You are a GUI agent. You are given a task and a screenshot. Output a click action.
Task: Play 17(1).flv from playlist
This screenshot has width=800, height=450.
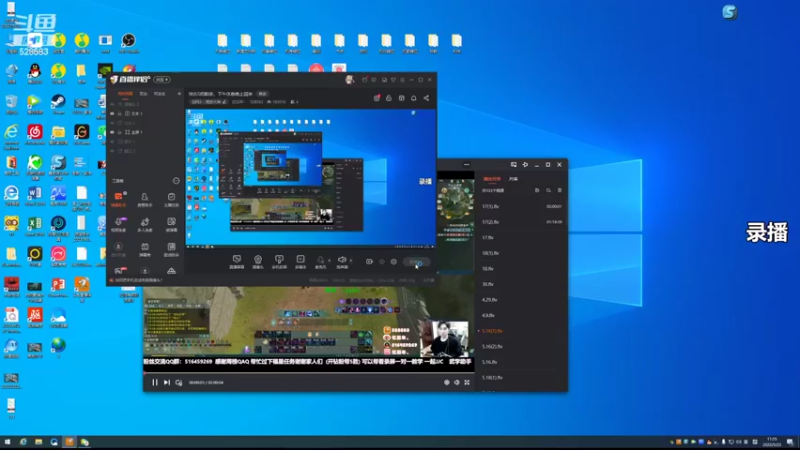pos(522,207)
